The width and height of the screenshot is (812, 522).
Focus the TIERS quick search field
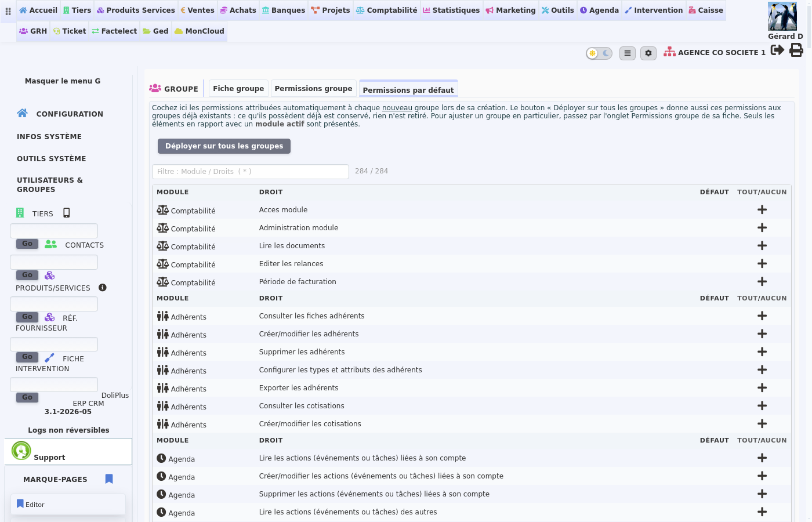54,231
